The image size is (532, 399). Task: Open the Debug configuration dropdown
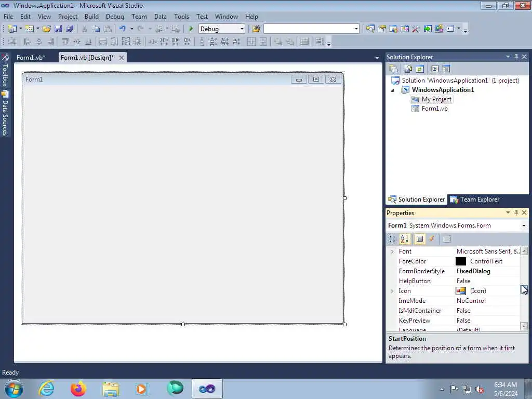242,29
